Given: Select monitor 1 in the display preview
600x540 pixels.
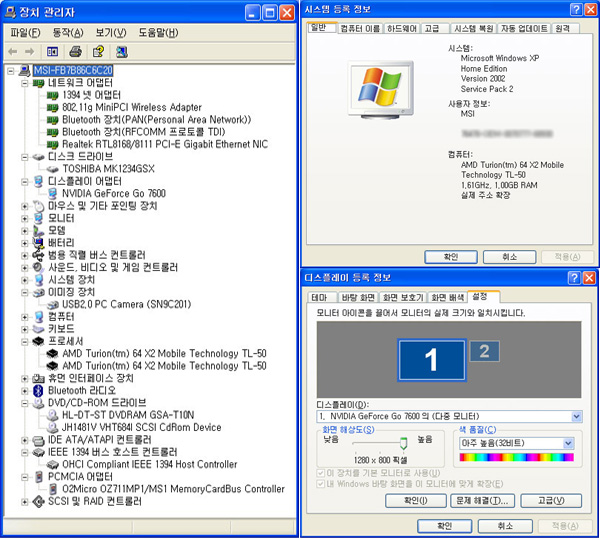Looking at the screenshot, I should pos(432,360).
